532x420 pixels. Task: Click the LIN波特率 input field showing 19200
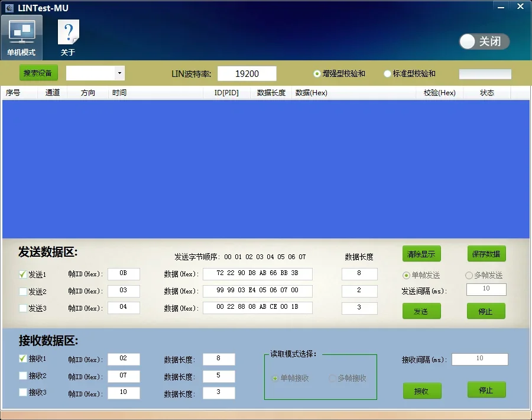(x=247, y=74)
